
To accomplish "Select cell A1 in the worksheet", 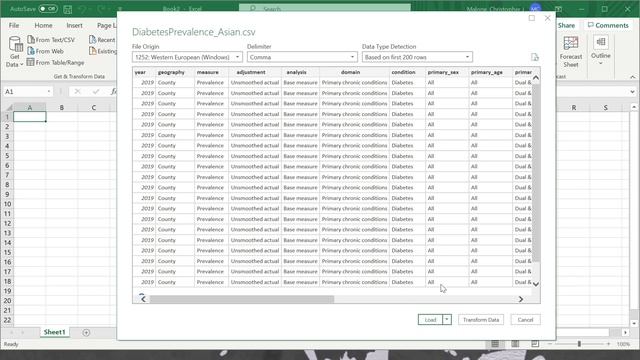I will click(x=30, y=117).
